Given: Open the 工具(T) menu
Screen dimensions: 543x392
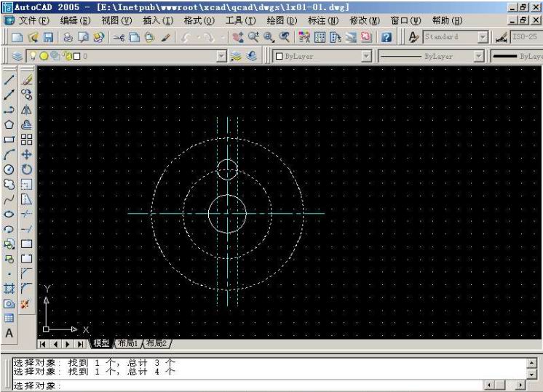Looking at the screenshot, I should (x=241, y=21).
